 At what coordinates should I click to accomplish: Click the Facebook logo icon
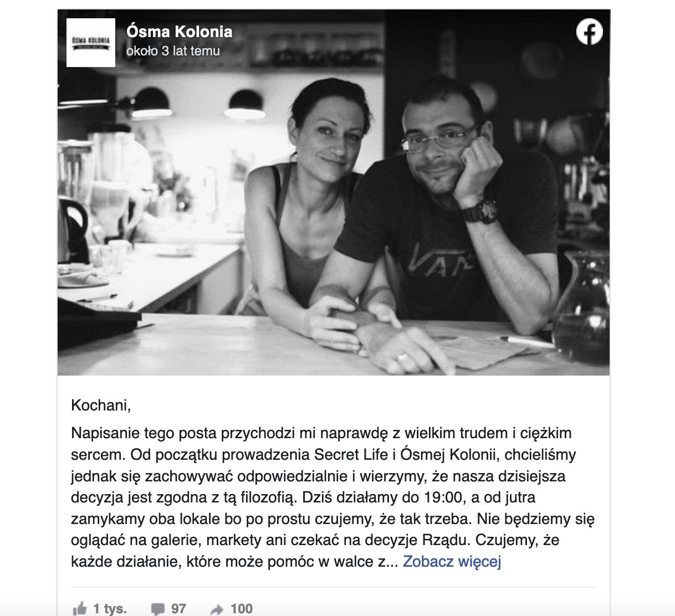589,32
